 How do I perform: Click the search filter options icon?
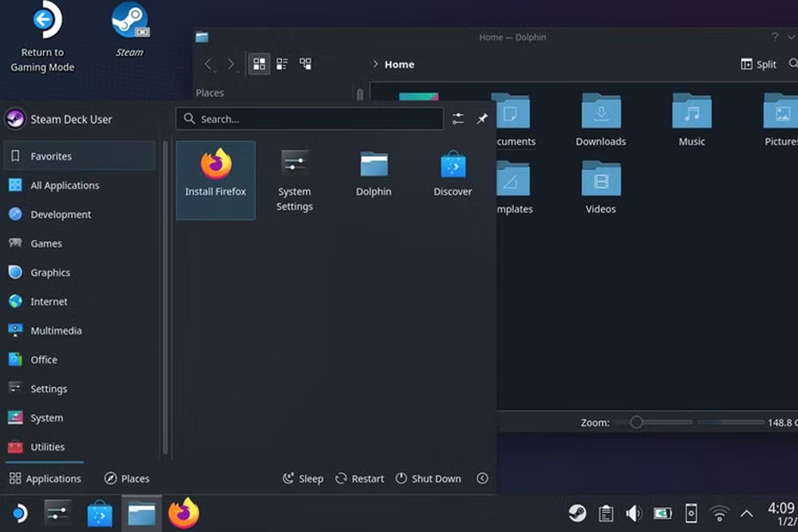pos(458,118)
